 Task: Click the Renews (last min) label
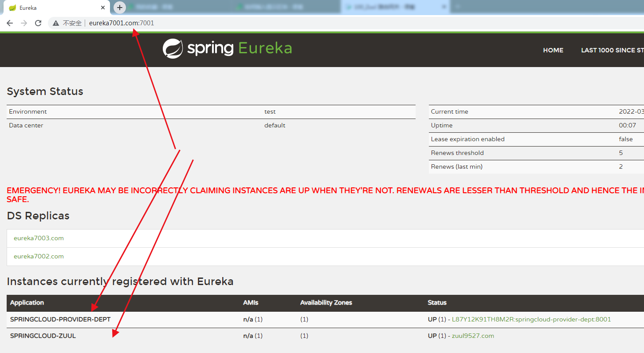point(457,167)
